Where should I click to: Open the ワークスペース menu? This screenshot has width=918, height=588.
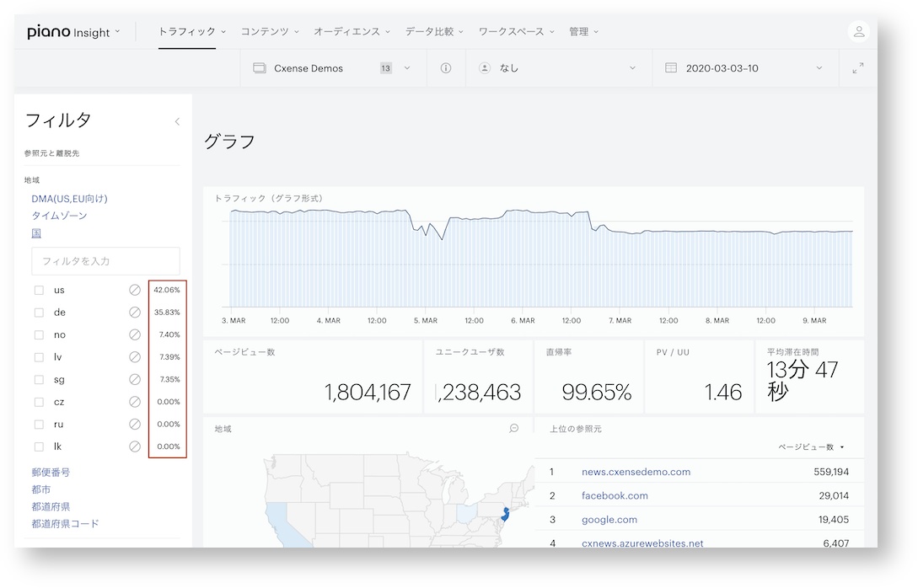click(x=517, y=32)
